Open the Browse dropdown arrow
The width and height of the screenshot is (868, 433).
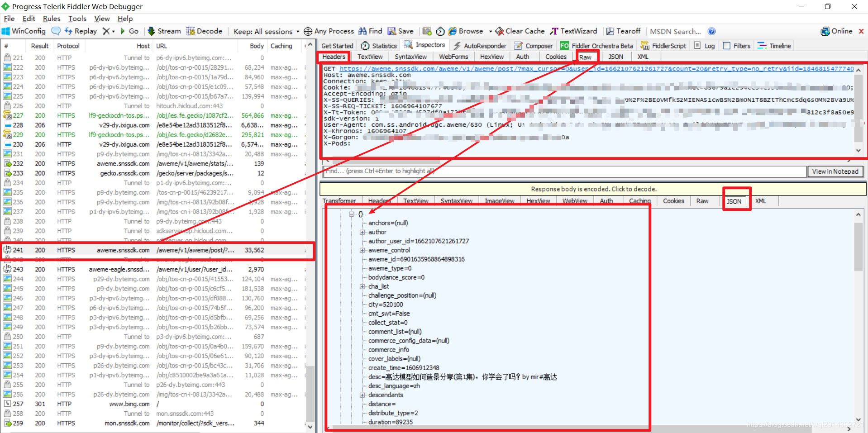point(491,32)
